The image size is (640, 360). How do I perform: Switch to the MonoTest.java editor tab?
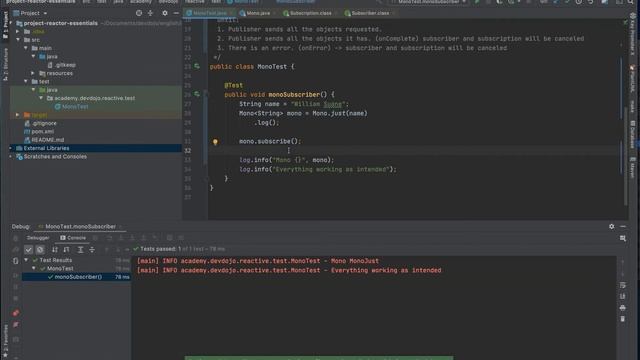click(210, 13)
